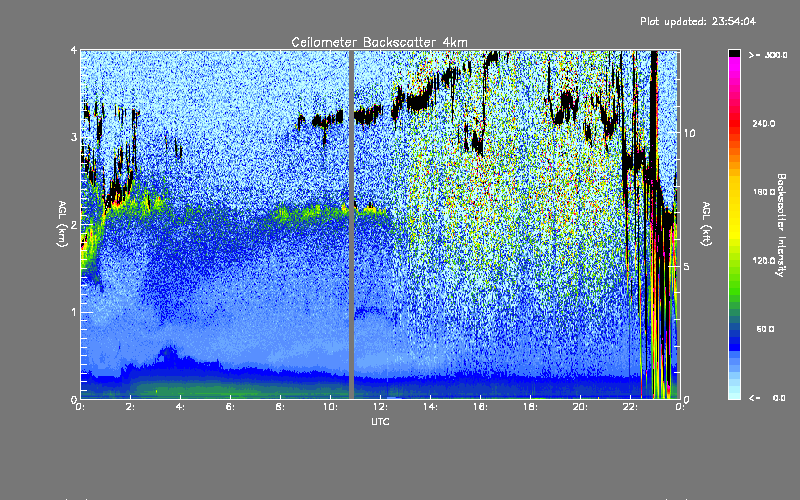Select the 'AGL (km)' left axis label

(x=62, y=224)
